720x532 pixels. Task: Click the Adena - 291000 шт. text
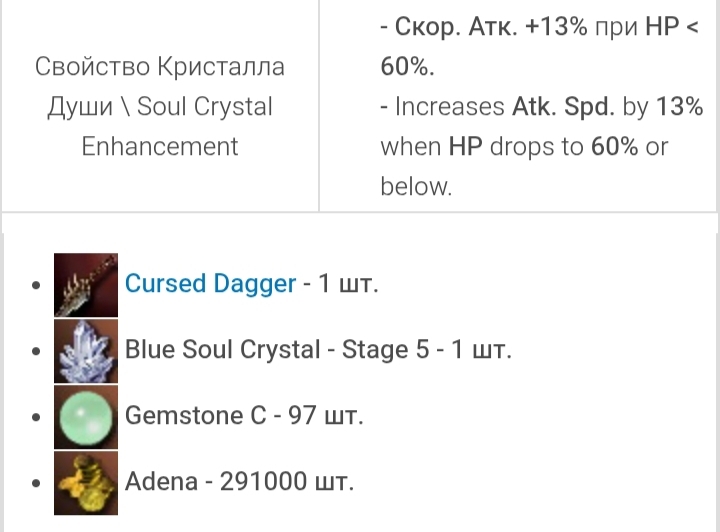click(x=239, y=482)
